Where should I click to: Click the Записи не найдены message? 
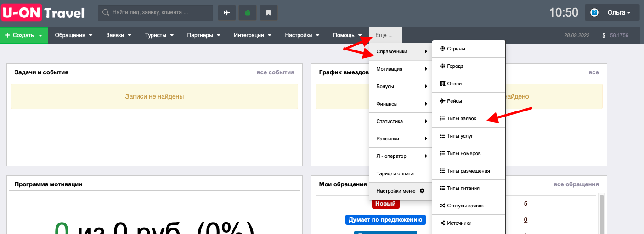click(154, 96)
